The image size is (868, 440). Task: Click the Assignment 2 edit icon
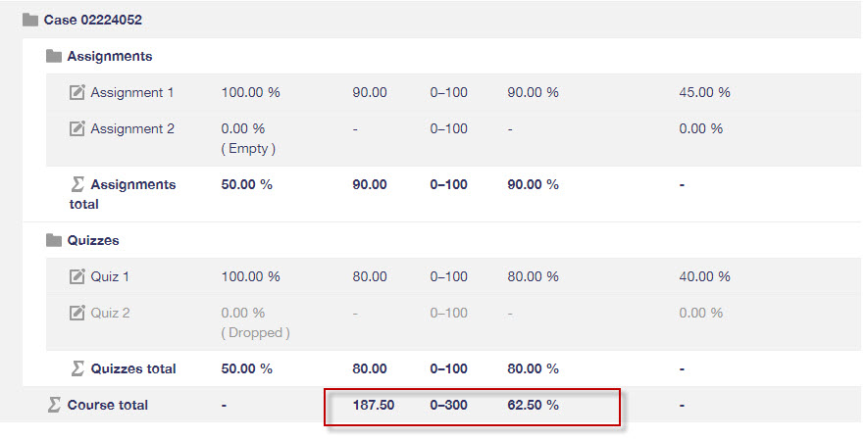click(77, 128)
